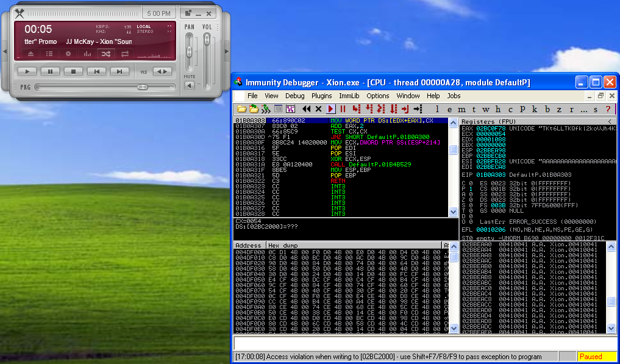Expand the right side panel of Xion player
Screen dimensions: 620x364
pyautogui.click(x=227, y=51)
